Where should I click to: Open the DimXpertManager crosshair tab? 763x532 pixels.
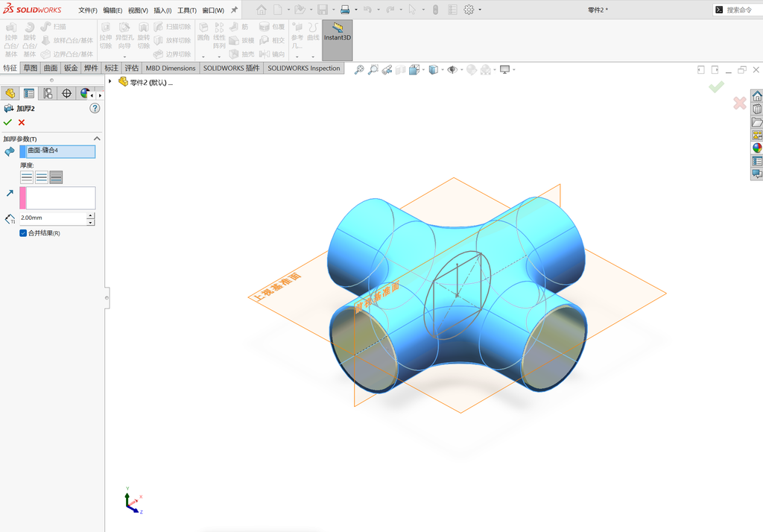pyautogui.click(x=66, y=93)
